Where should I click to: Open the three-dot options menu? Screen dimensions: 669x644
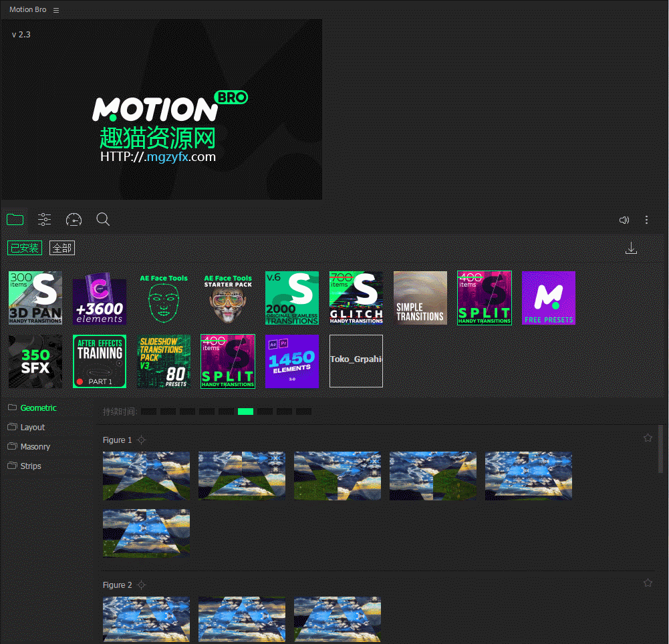click(x=646, y=220)
